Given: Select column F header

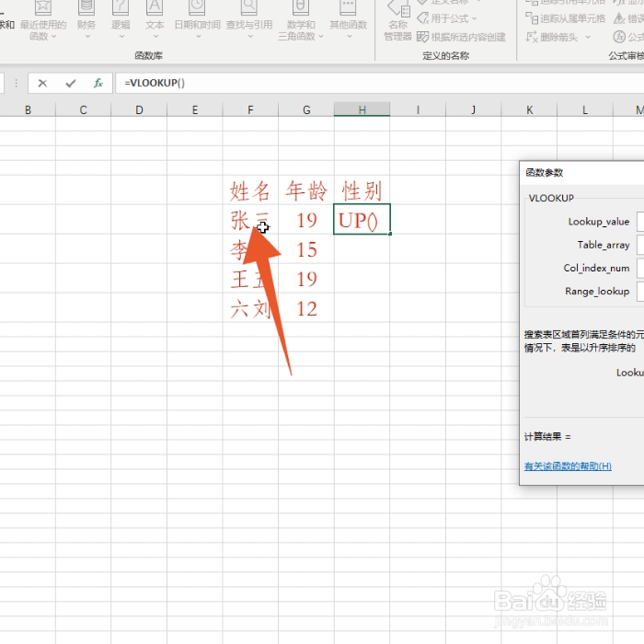Looking at the screenshot, I should 250,110.
